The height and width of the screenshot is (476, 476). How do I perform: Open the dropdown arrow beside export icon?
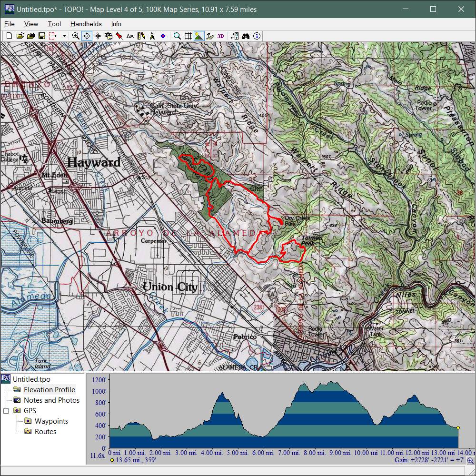(x=64, y=36)
